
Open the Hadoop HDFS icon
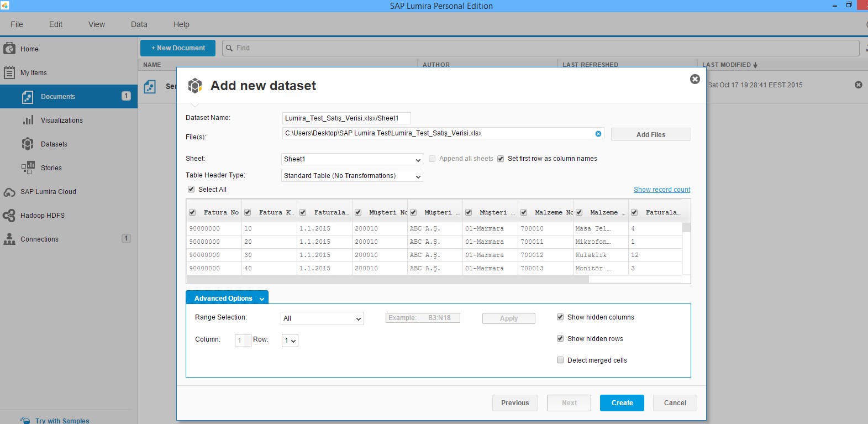tap(9, 216)
